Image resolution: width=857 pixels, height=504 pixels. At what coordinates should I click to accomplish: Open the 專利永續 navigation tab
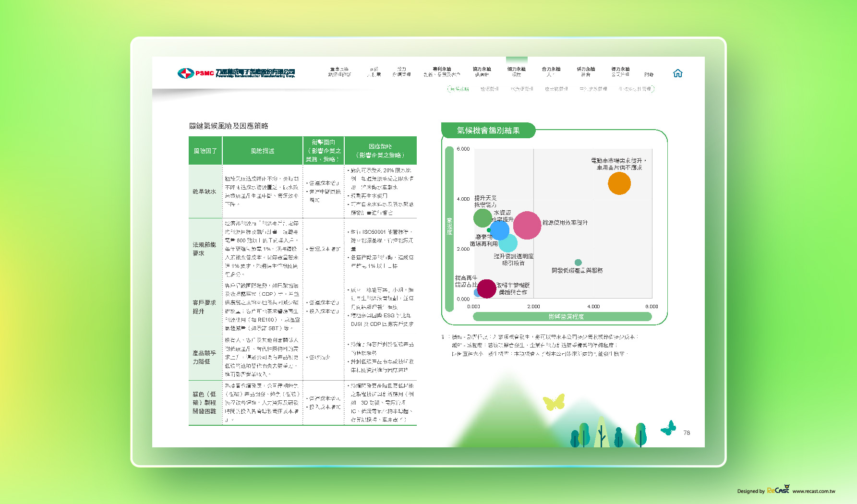[x=442, y=72]
